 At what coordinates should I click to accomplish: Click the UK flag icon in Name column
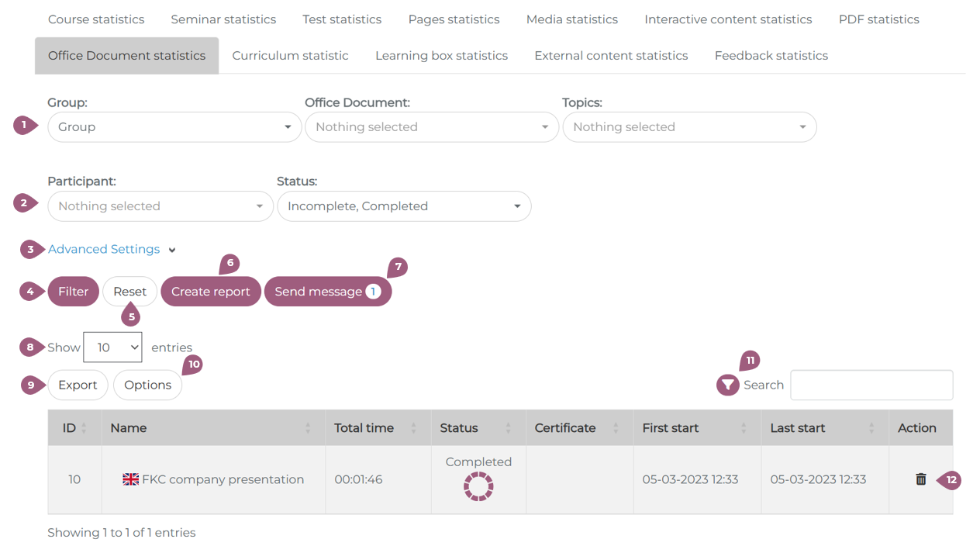coord(130,479)
